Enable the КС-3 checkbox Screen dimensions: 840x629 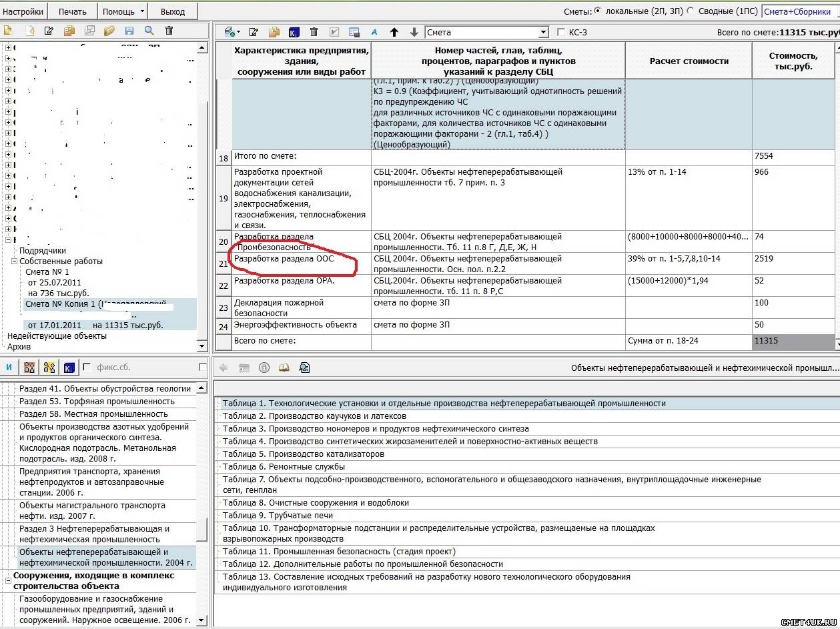click(x=560, y=32)
